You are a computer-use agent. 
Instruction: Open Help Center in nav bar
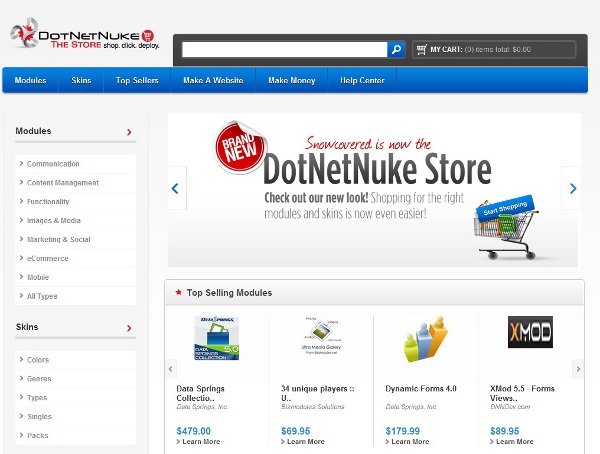point(362,80)
